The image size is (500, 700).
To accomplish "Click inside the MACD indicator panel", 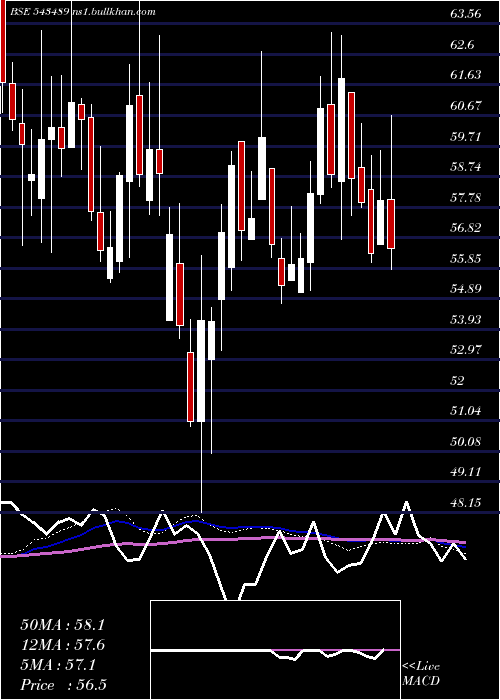I will (x=275, y=650).
